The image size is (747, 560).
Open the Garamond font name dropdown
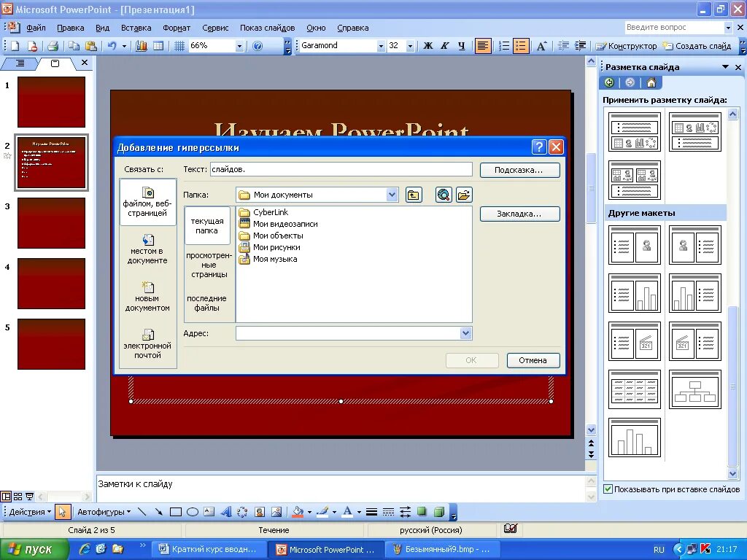[381, 46]
